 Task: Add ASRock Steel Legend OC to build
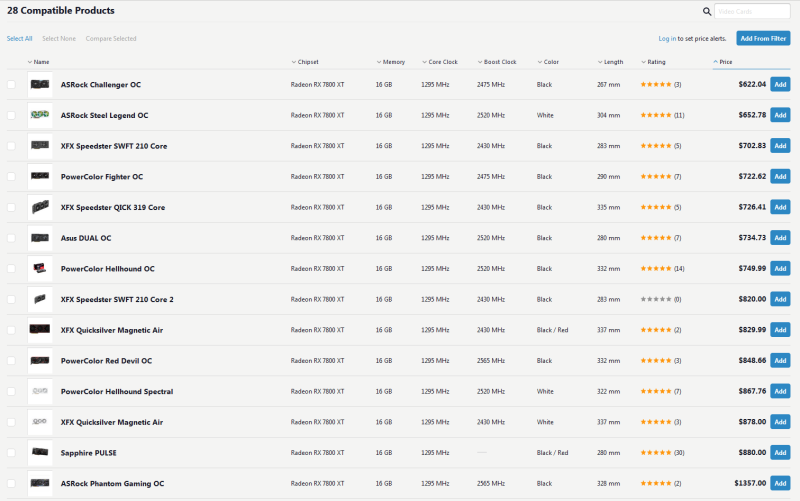780,115
